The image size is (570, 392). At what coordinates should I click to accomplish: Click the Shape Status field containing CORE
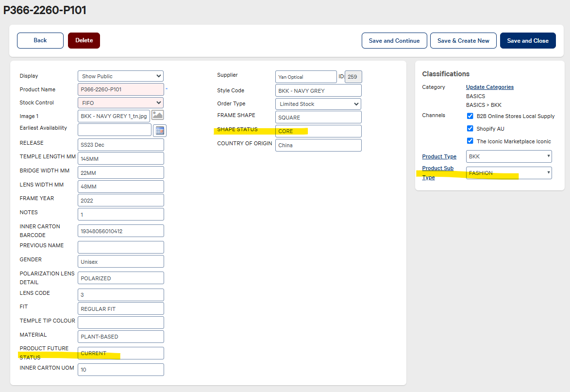tap(318, 131)
